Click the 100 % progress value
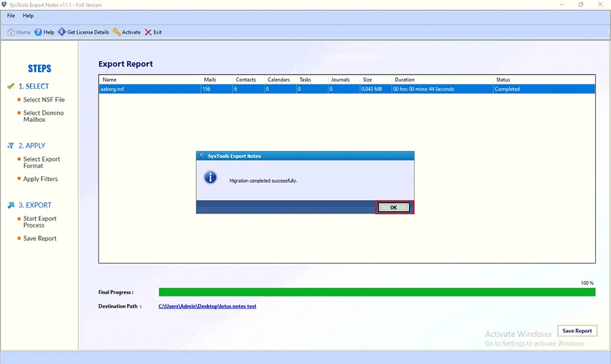 (587, 283)
